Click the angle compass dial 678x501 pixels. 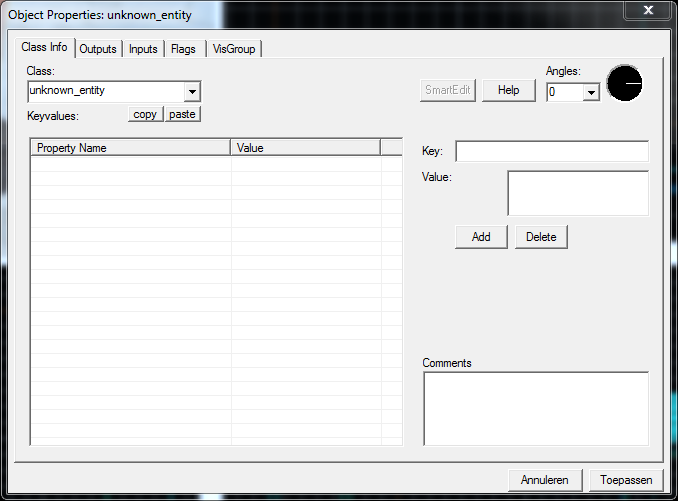click(624, 83)
